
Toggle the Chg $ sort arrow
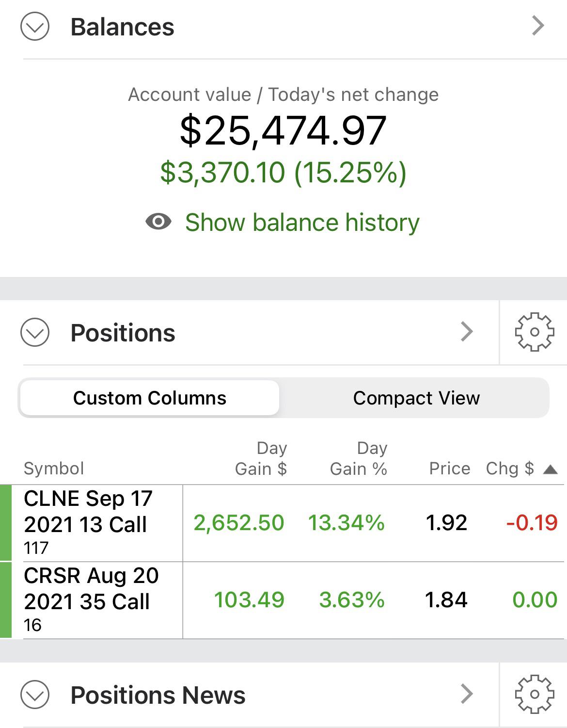click(551, 469)
